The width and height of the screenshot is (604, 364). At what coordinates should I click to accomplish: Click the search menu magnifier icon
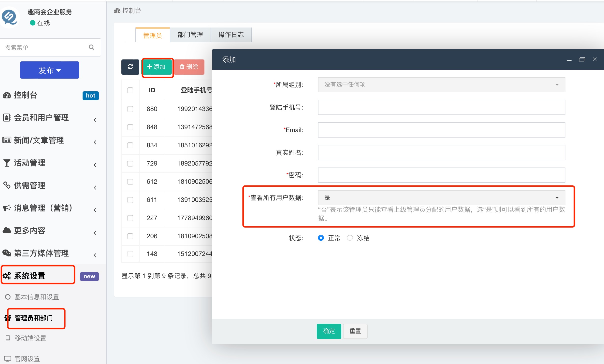point(92,47)
